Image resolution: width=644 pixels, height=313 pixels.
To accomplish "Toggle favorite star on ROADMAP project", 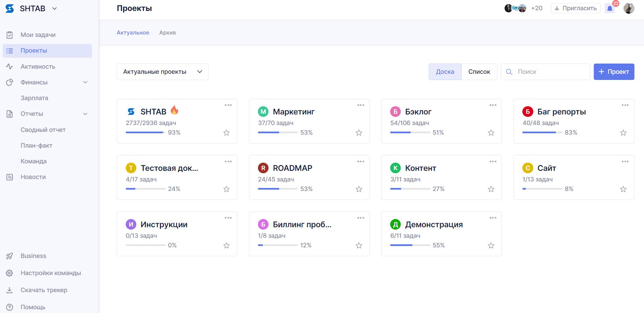I will tap(359, 189).
